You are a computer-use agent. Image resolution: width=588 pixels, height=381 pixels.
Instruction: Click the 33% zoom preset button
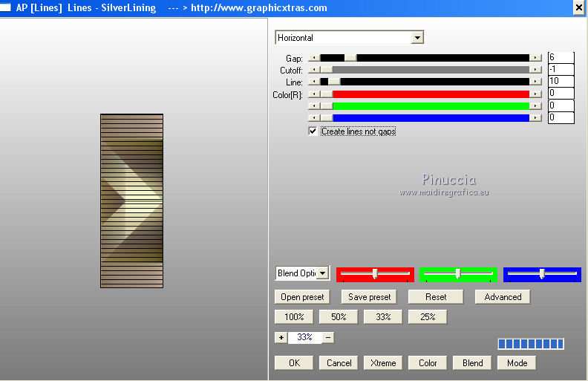383,317
